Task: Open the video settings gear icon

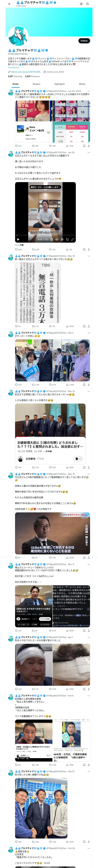Action: (x=62, y=239)
